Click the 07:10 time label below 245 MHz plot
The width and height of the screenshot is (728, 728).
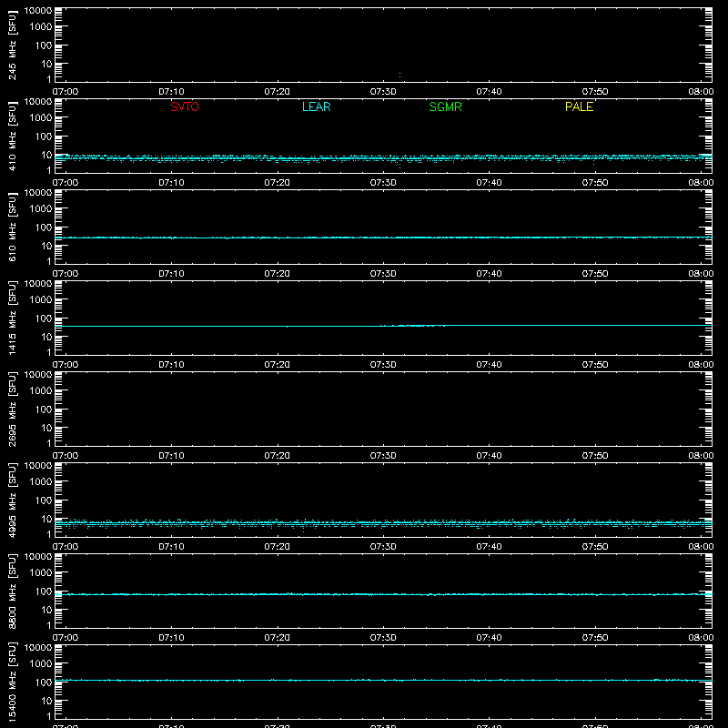pyautogui.click(x=171, y=92)
